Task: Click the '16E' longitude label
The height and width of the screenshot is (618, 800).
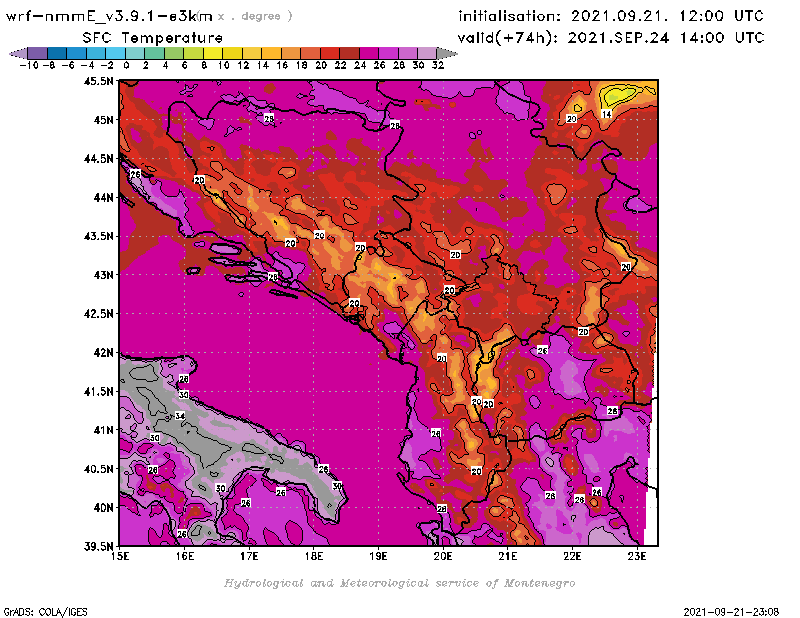Action: click(x=185, y=556)
